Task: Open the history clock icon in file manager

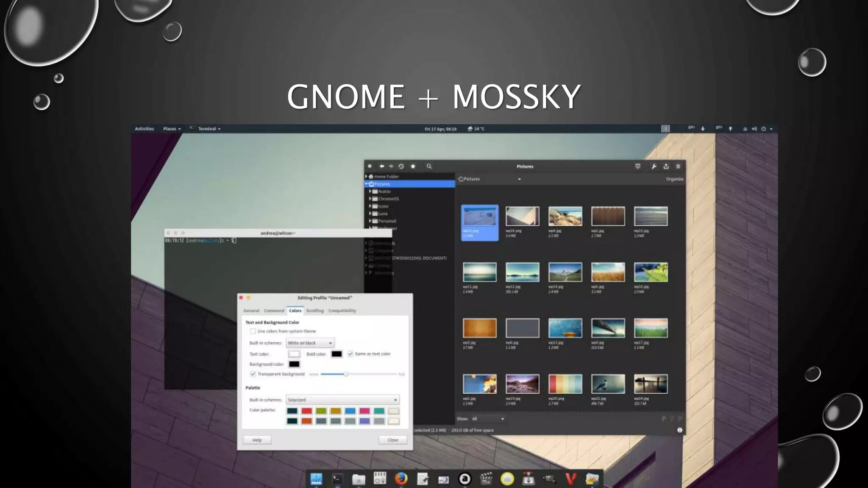Action: (401, 166)
